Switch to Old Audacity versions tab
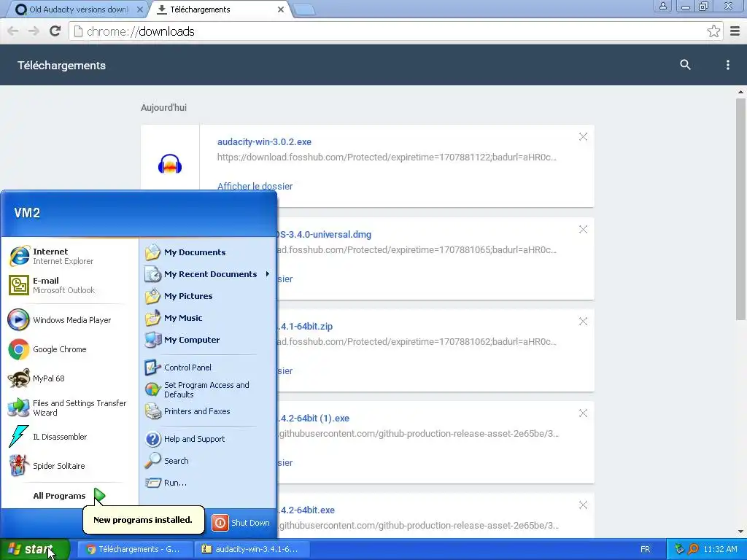This screenshot has height=560, width=747. (x=76, y=9)
